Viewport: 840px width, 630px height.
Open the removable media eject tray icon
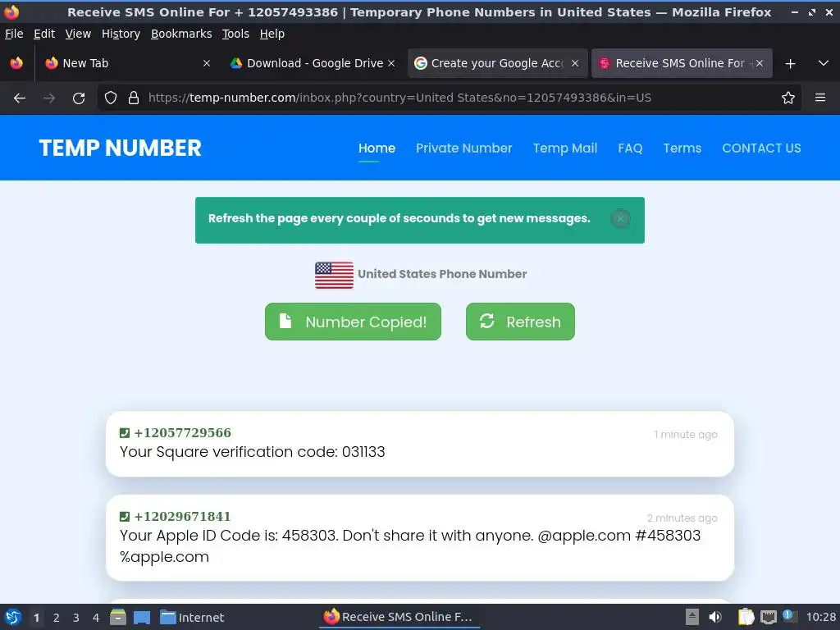[692, 617]
